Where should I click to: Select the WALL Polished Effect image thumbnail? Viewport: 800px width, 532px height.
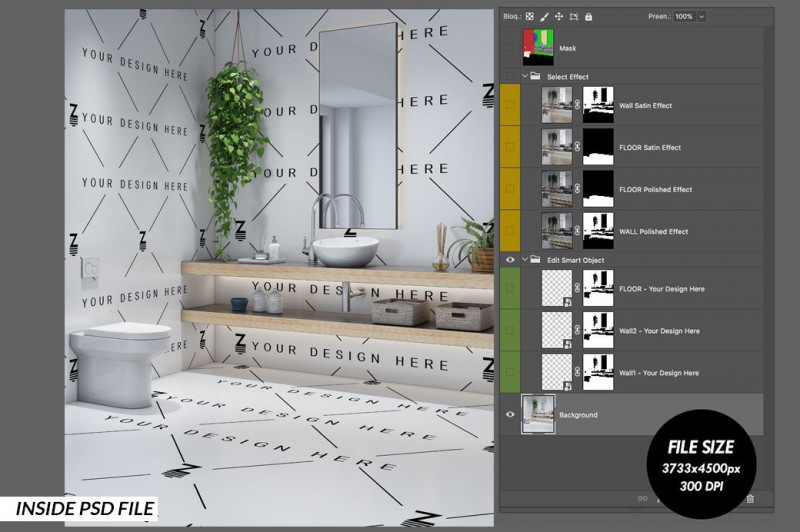[557, 231]
